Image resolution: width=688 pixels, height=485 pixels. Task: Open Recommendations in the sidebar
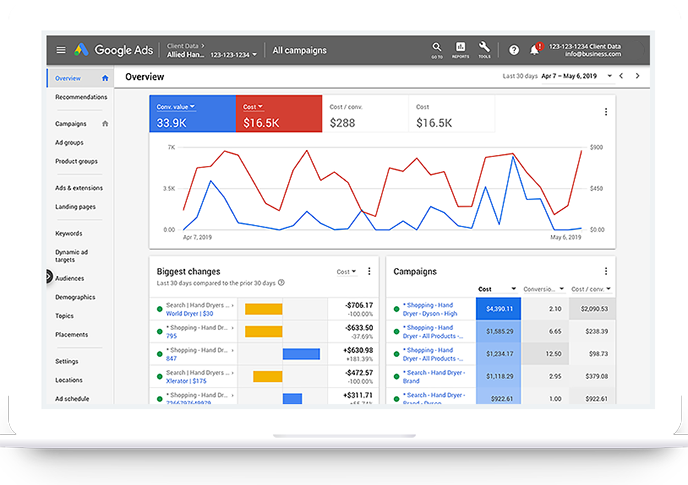click(x=81, y=97)
